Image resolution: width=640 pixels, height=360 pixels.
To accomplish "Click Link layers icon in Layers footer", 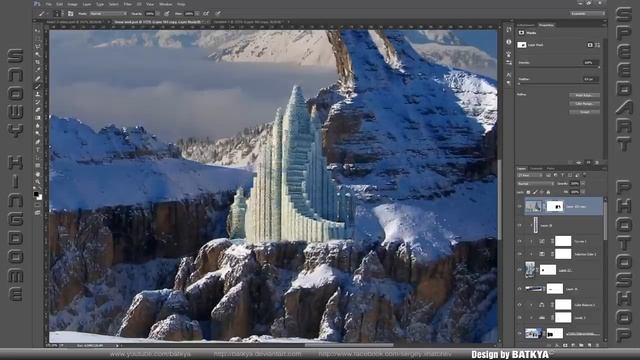I will click(549, 345).
